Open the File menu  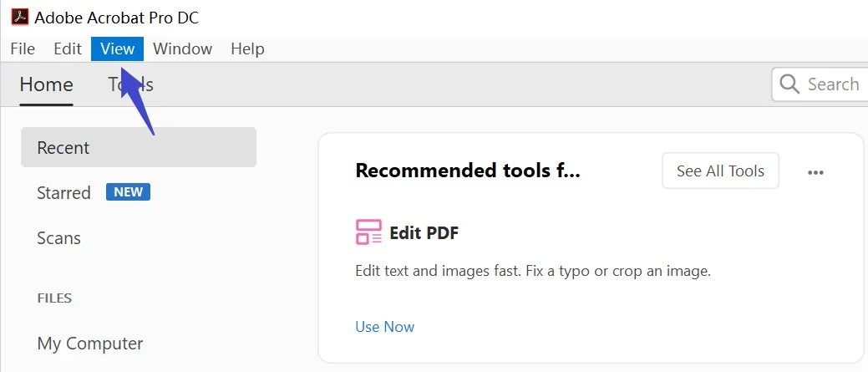[x=23, y=48]
